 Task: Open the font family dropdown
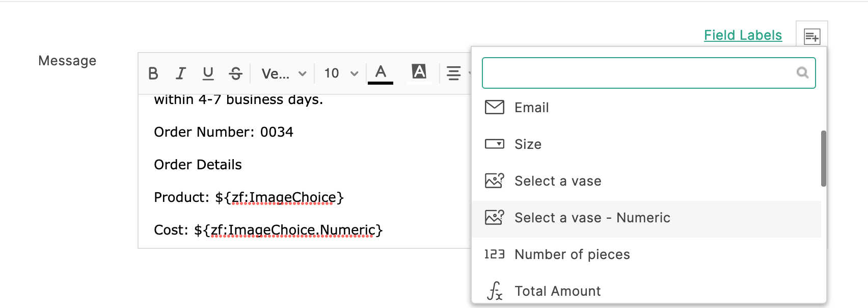tap(283, 73)
